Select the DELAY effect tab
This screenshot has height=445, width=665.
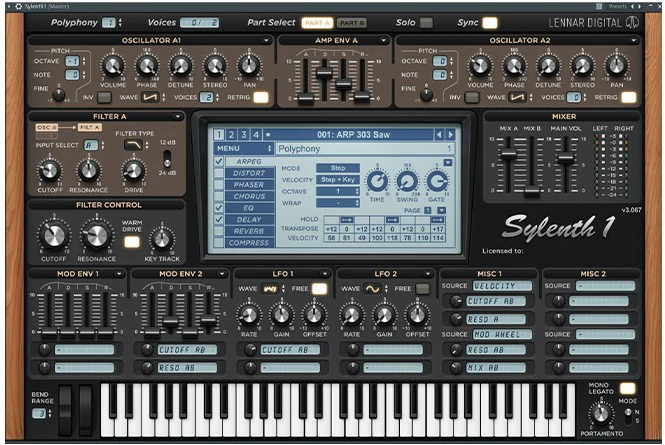(249, 219)
